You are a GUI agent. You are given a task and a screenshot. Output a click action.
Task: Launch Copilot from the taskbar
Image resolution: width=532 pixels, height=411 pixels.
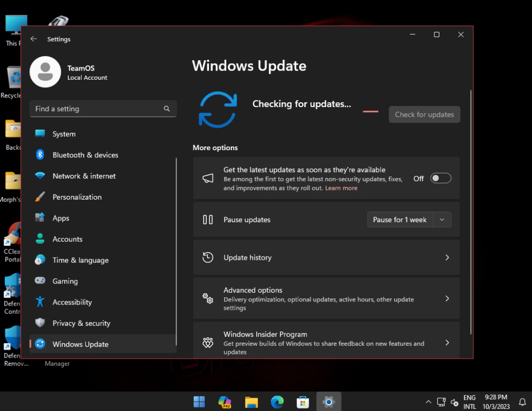point(225,402)
